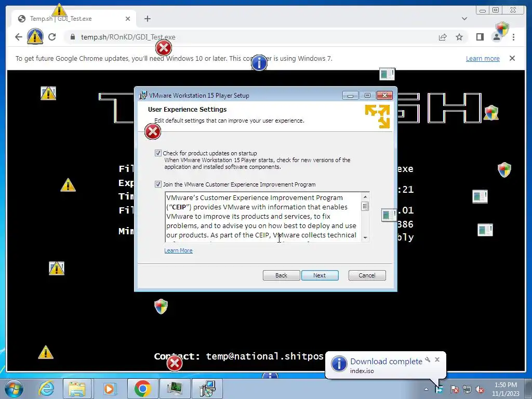Close the Windows 7 update infobar
The width and height of the screenshot is (532, 399).
512,58
